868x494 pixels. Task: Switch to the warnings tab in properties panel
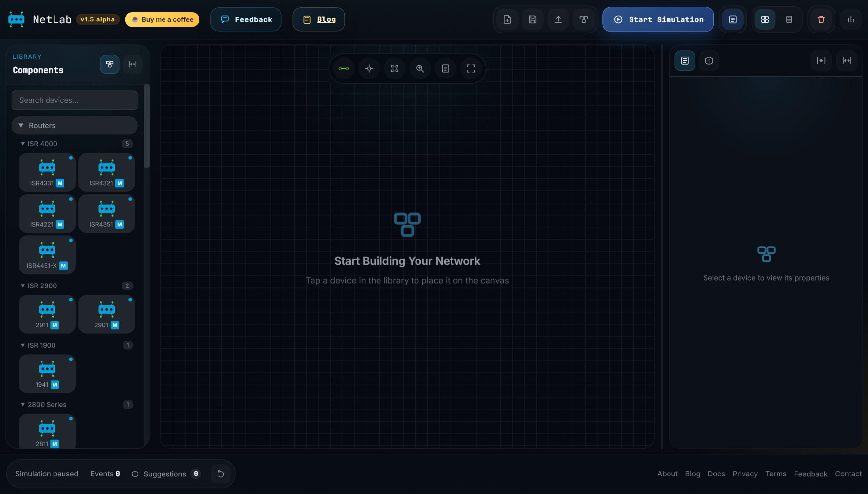coord(709,61)
